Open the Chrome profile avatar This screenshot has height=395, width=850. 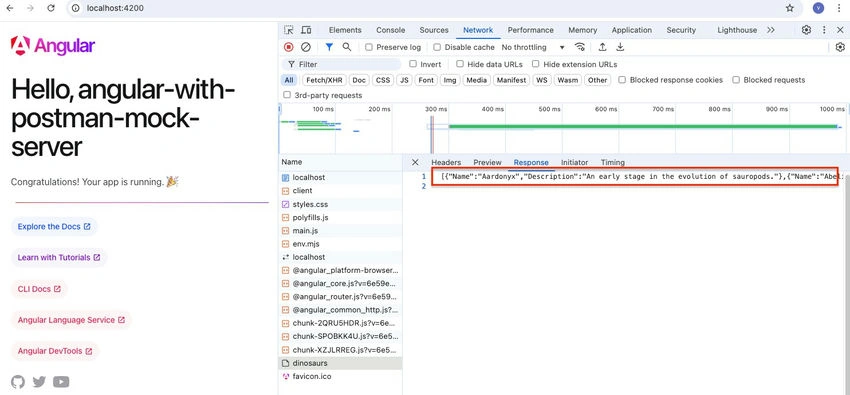(818, 8)
